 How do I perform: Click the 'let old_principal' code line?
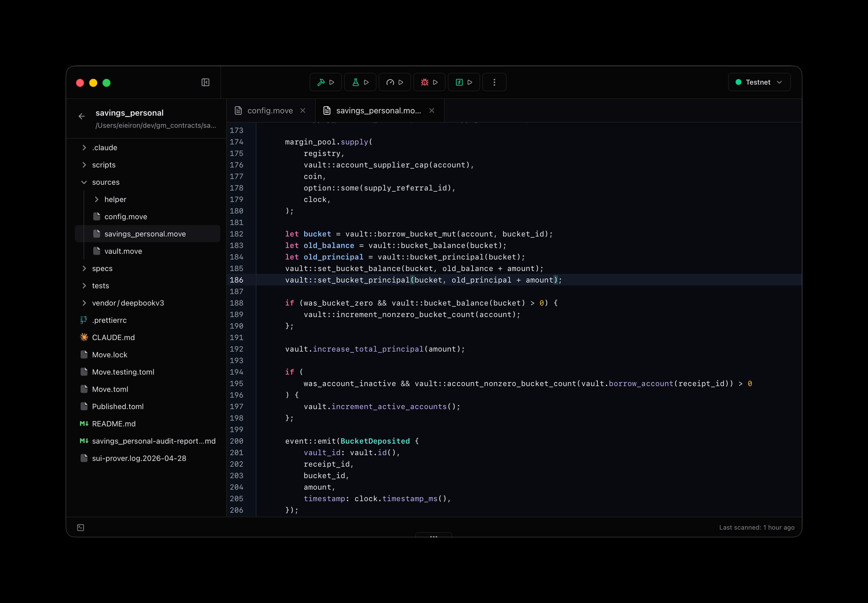point(405,257)
